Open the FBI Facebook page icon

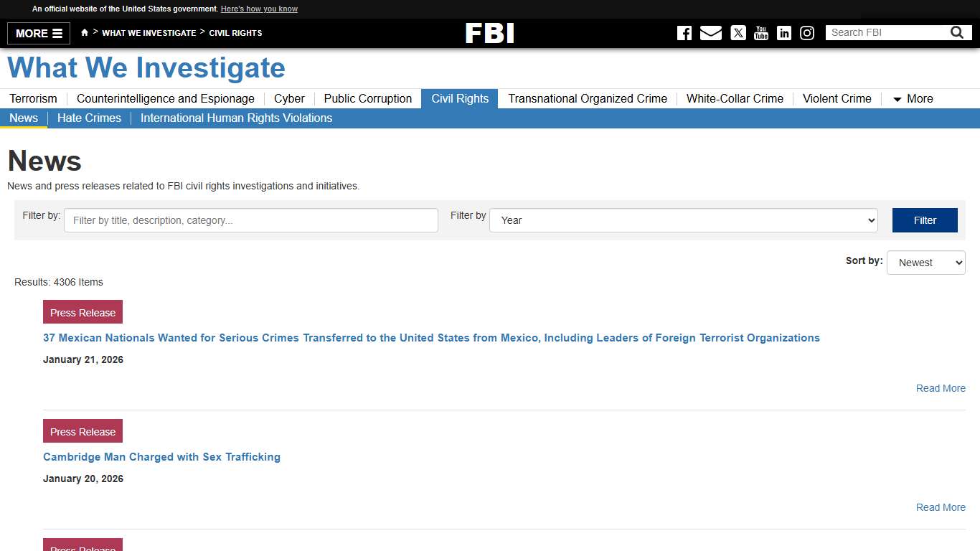684,32
